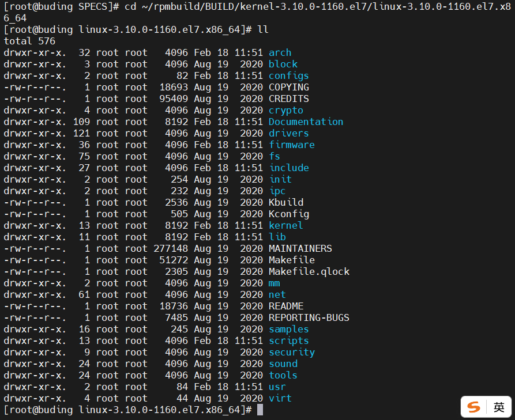Viewport: 515px width, 420px height.
Task: Toggle the 英 language mode indicator
Action: click(499, 407)
